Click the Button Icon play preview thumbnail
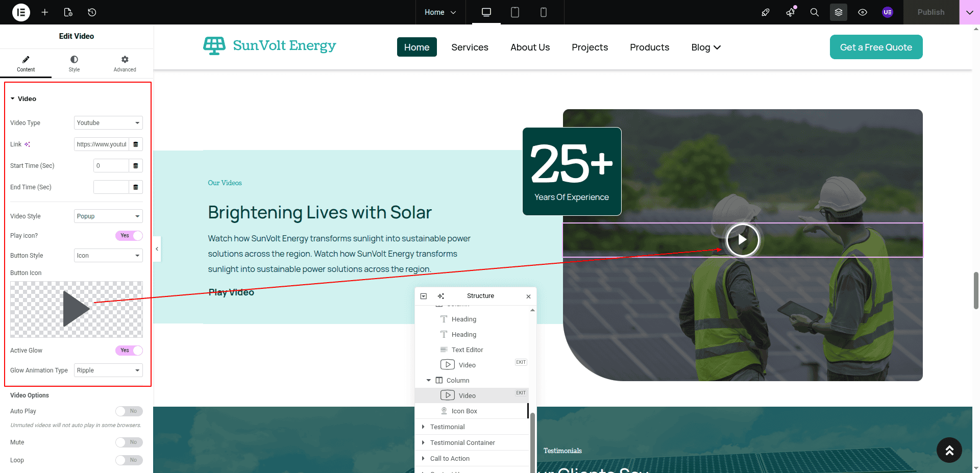 pos(77,309)
